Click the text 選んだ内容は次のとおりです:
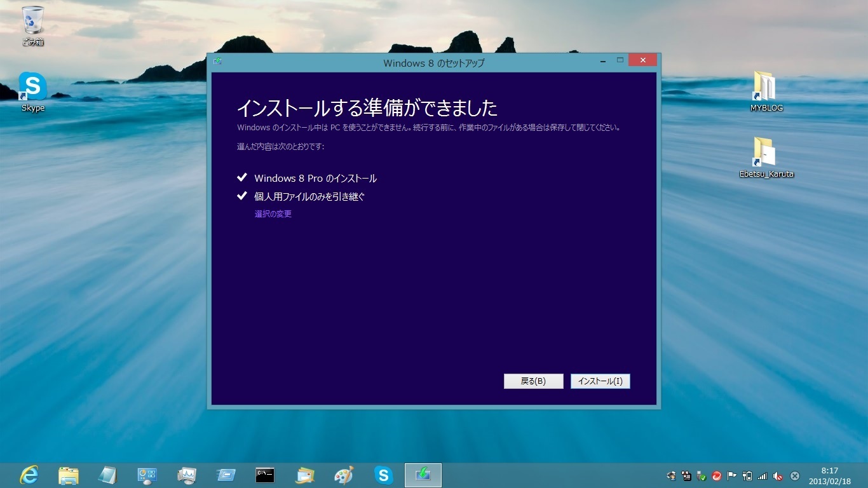The height and width of the screenshot is (488, 868). (280, 147)
